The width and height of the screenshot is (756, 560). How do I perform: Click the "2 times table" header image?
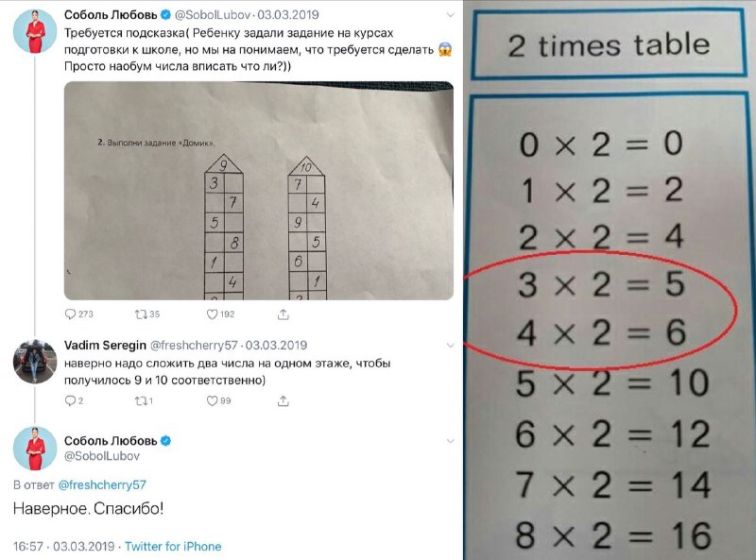[x=608, y=44]
